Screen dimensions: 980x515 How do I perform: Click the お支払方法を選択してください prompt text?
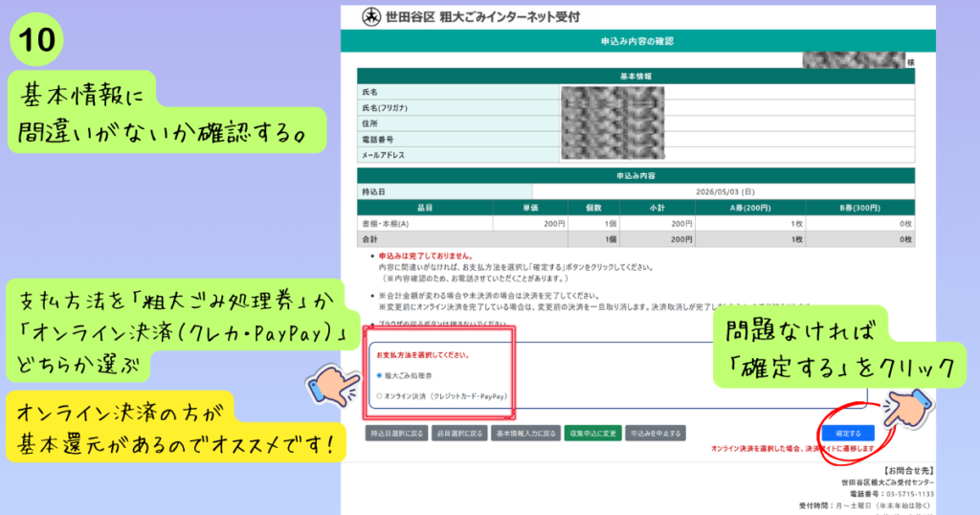pyautogui.click(x=422, y=355)
